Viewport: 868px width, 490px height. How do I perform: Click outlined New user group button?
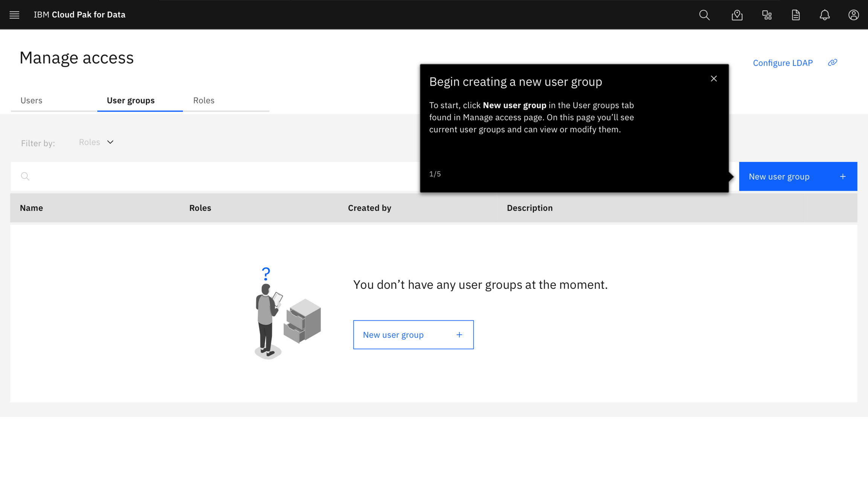tap(413, 335)
